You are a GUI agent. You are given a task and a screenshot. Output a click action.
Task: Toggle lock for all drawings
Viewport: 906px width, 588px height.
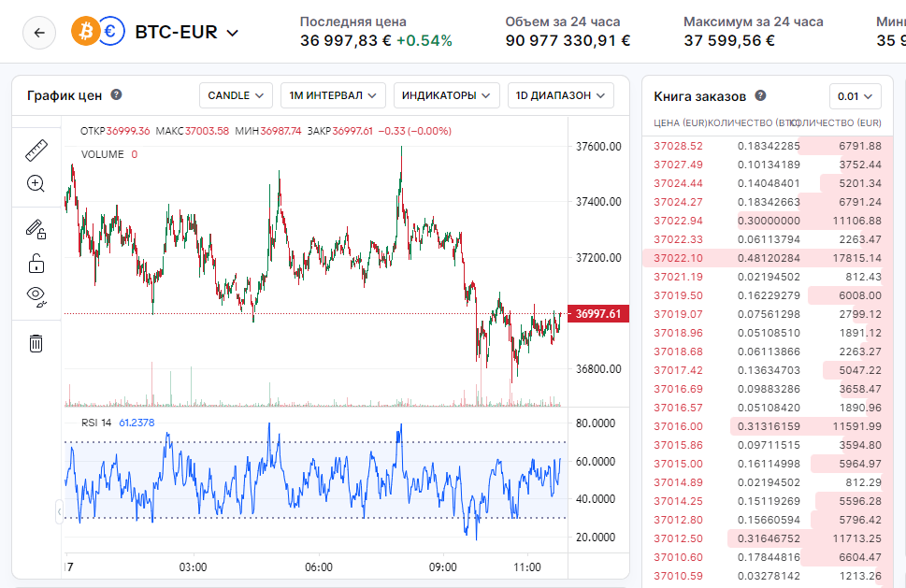pos(36,264)
